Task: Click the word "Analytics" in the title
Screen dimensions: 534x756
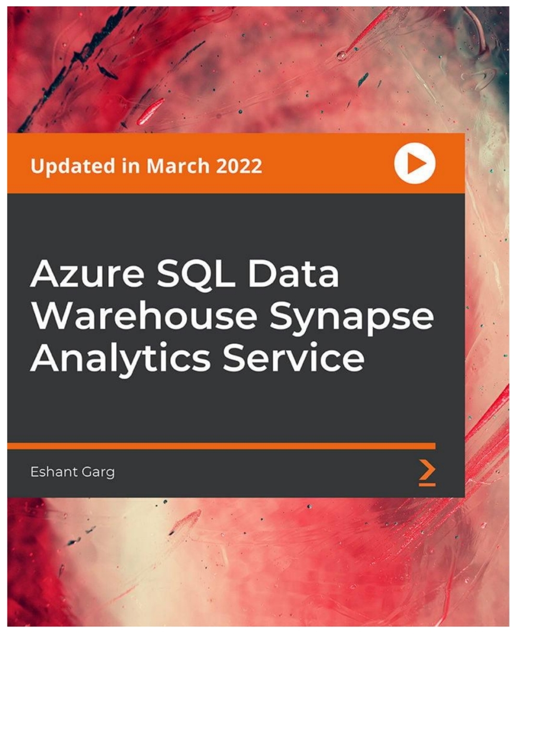Action: click(120, 358)
